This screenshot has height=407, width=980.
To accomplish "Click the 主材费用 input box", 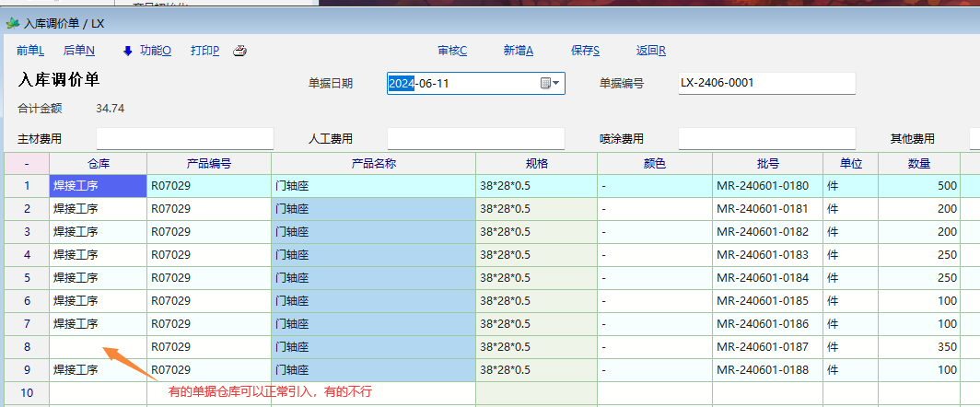I will [184, 139].
